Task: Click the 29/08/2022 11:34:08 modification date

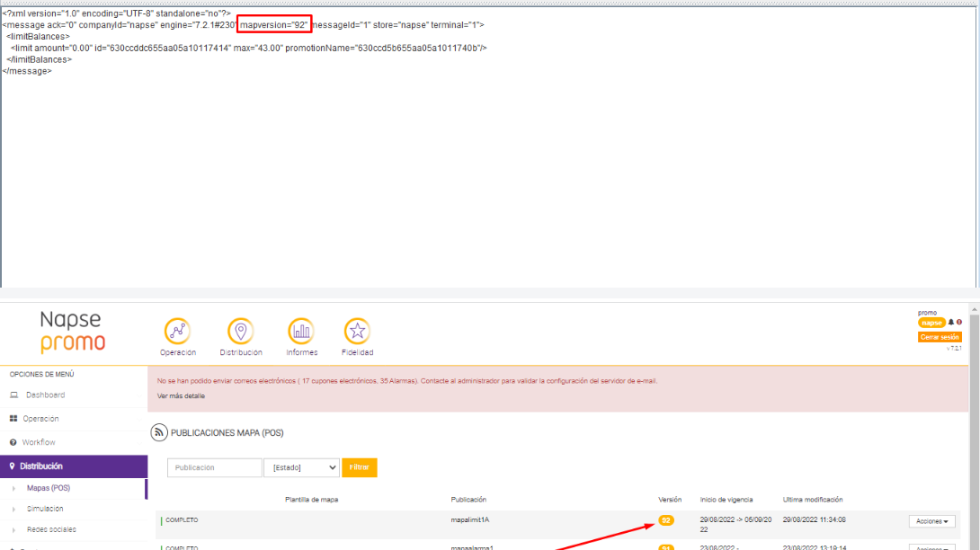Action: [814, 520]
